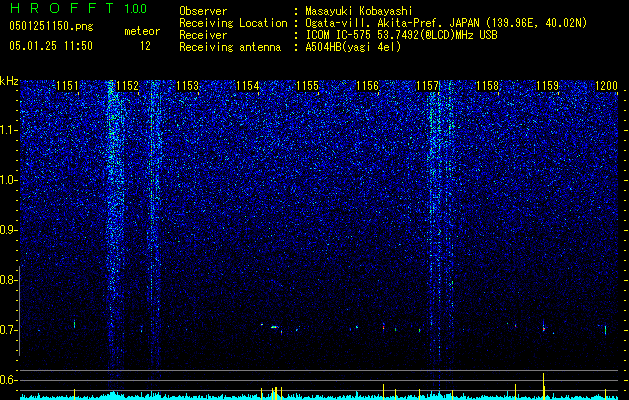Select the file name 0501251150.png

[x=51, y=27]
